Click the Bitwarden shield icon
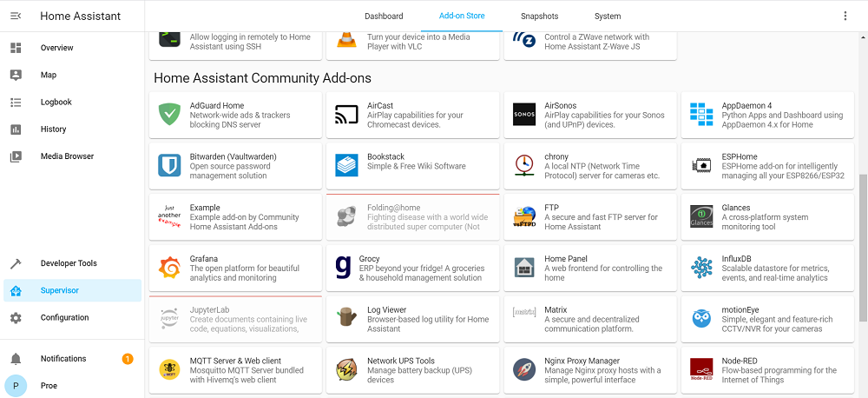The width and height of the screenshot is (868, 398). 169,165
